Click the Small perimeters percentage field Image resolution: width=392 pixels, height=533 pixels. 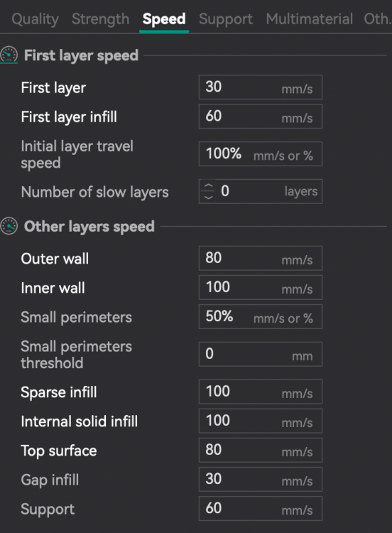coord(261,317)
